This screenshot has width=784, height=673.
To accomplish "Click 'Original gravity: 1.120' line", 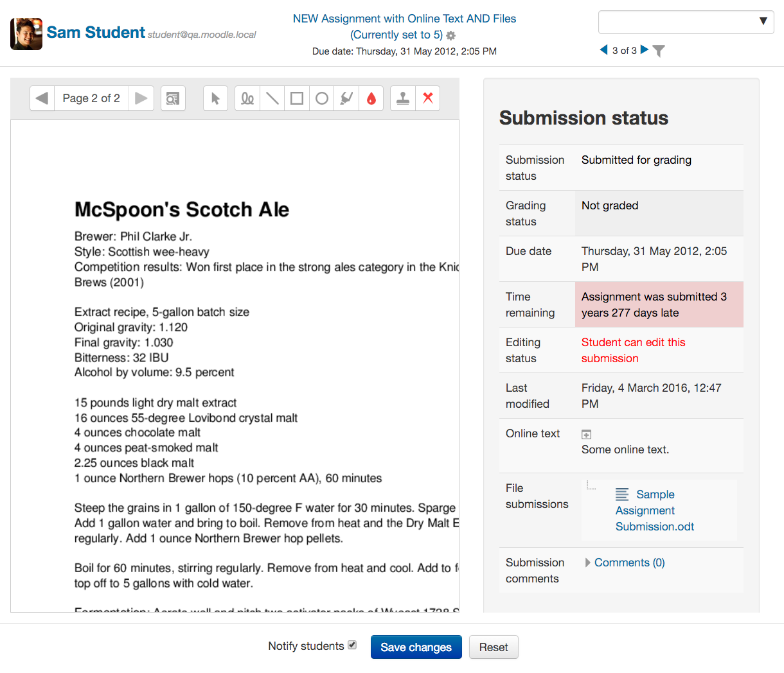I will 131,327.
